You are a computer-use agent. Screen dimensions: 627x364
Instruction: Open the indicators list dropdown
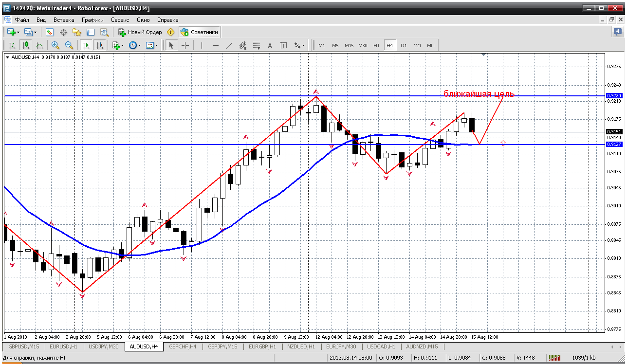click(117, 45)
